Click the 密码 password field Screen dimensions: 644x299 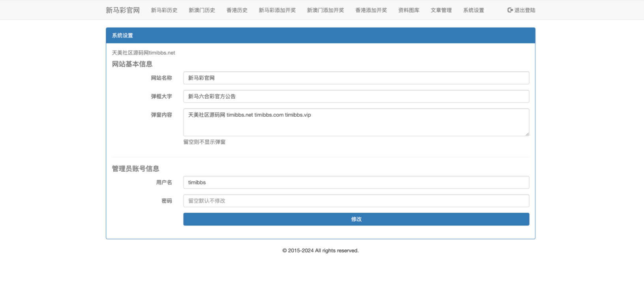point(356,201)
